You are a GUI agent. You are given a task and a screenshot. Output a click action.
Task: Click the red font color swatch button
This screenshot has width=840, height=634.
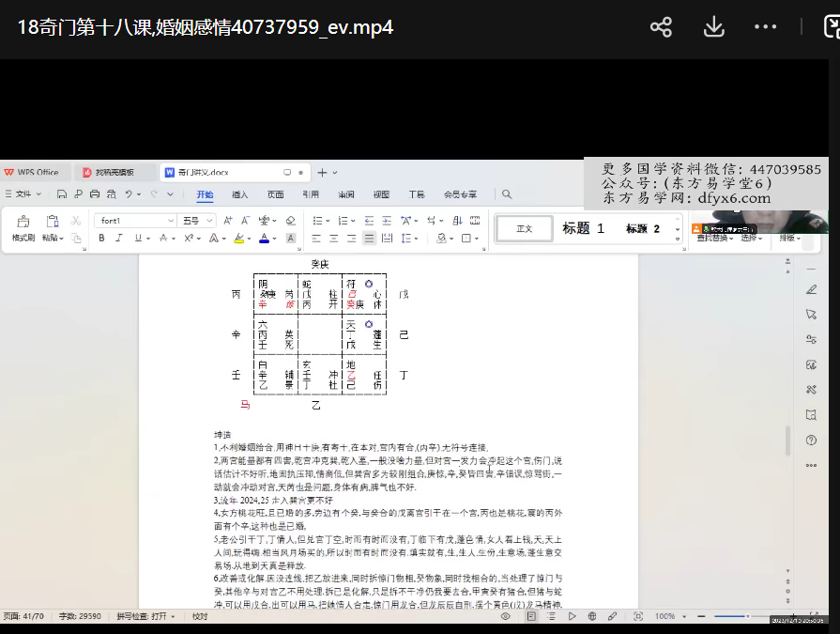point(265,239)
